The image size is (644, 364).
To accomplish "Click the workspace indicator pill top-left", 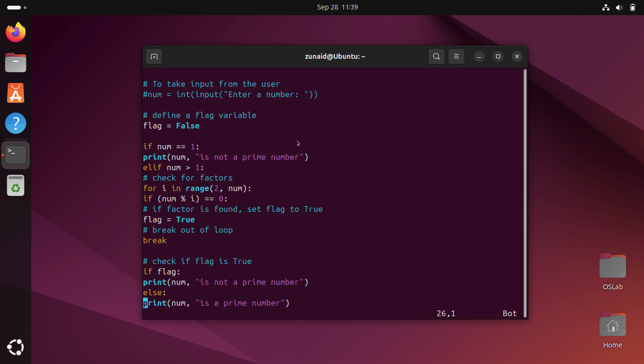I will coord(13,7).
